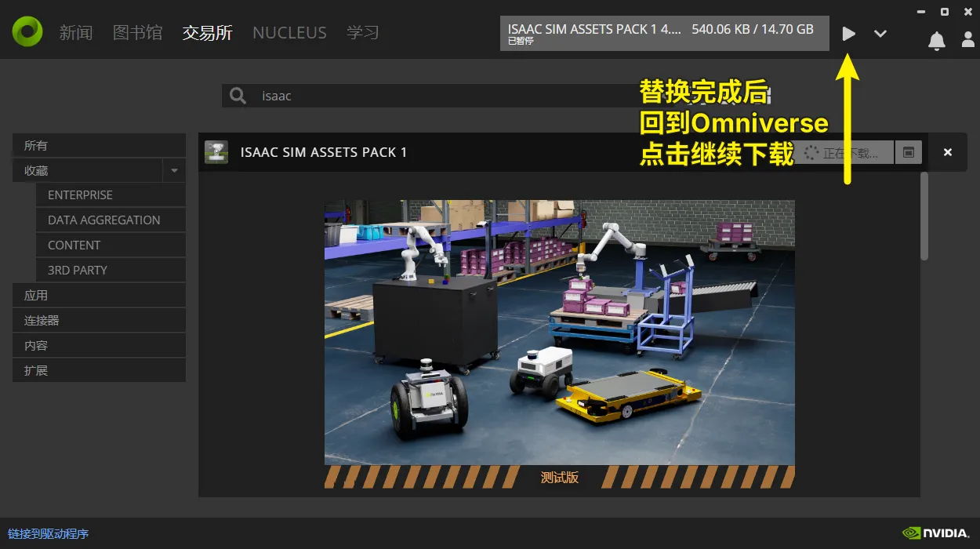The image size is (980, 549).
Task: Click the ISAAC SIM ASSETS PACK 1 title
Action: (324, 153)
